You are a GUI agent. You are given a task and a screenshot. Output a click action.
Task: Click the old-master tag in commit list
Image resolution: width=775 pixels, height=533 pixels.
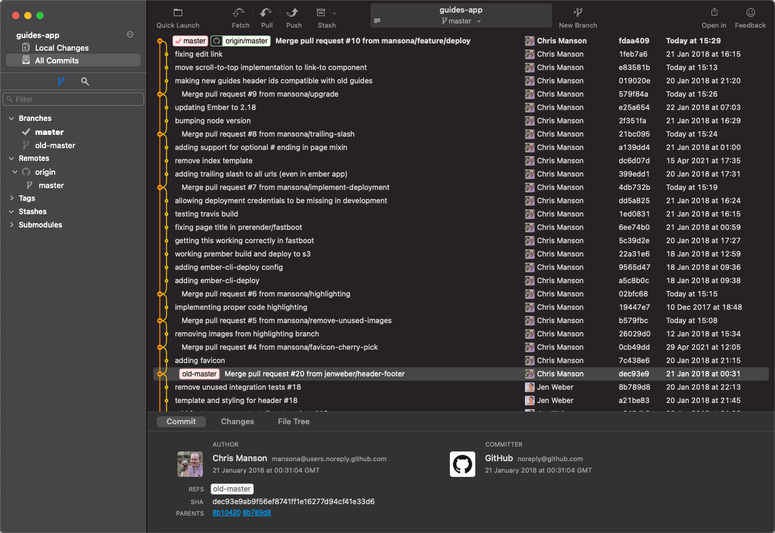(x=199, y=374)
